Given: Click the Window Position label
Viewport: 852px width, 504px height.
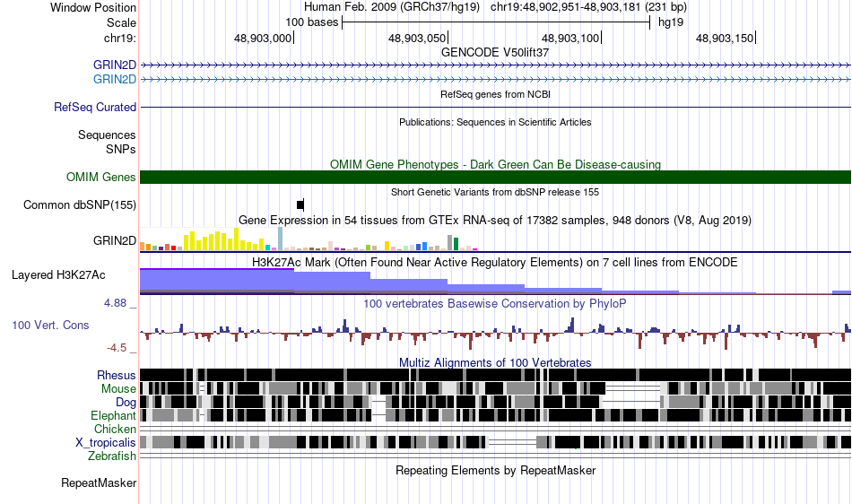Looking at the screenshot, I should pos(93,7).
